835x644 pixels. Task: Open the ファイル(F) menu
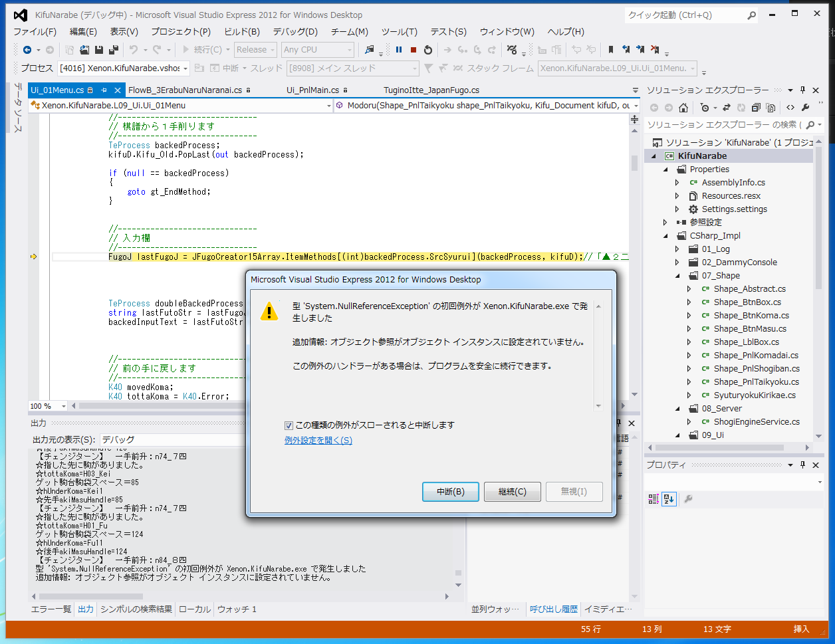click(x=35, y=31)
